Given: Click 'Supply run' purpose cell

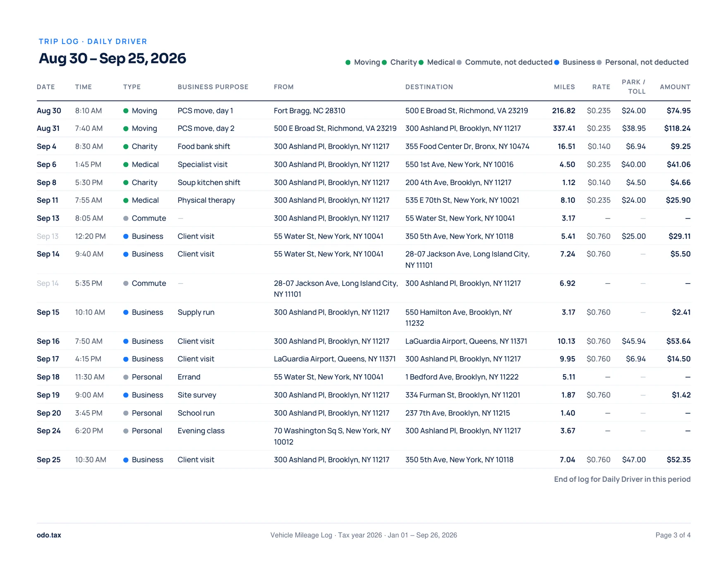Looking at the screenshot, I should click(x=196, y=312).
